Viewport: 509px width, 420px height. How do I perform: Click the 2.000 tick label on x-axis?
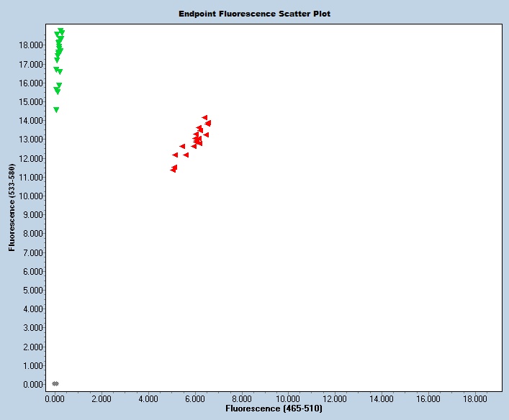tap(101, 398)
